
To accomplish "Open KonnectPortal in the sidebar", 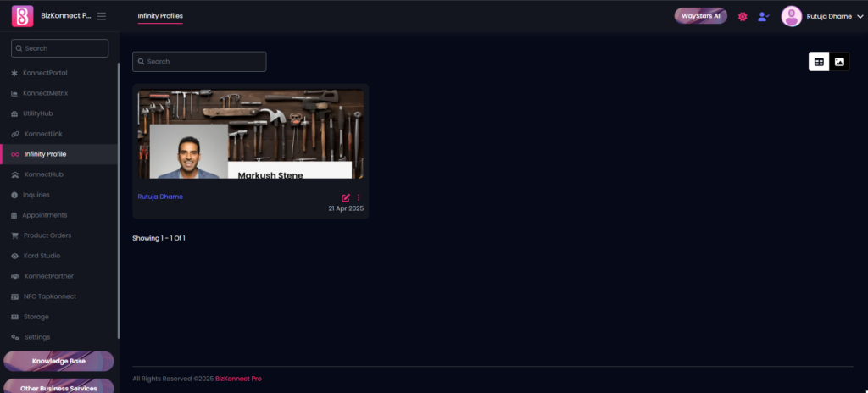I will [45, 73].
